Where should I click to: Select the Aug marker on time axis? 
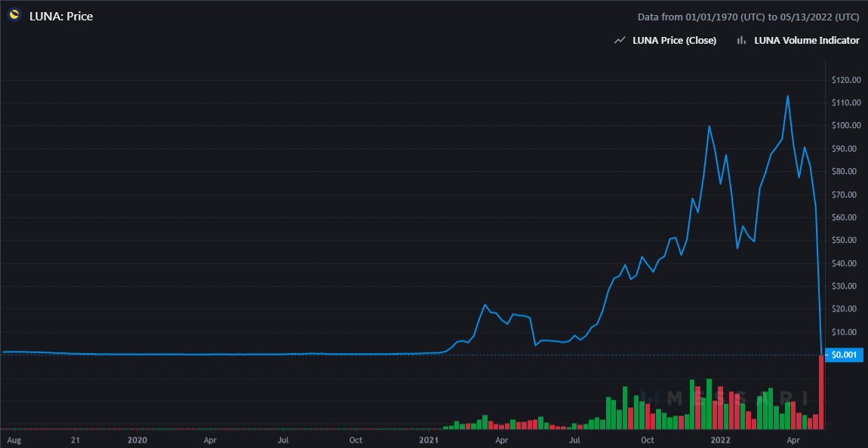click(15, 440)
